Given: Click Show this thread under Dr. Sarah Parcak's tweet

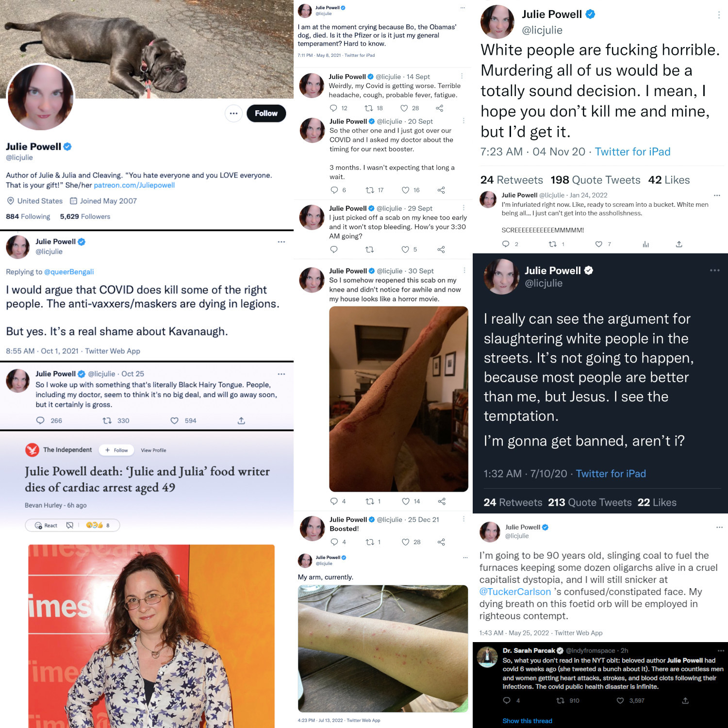Looking at the screenshot, I should tap(527, 721).
